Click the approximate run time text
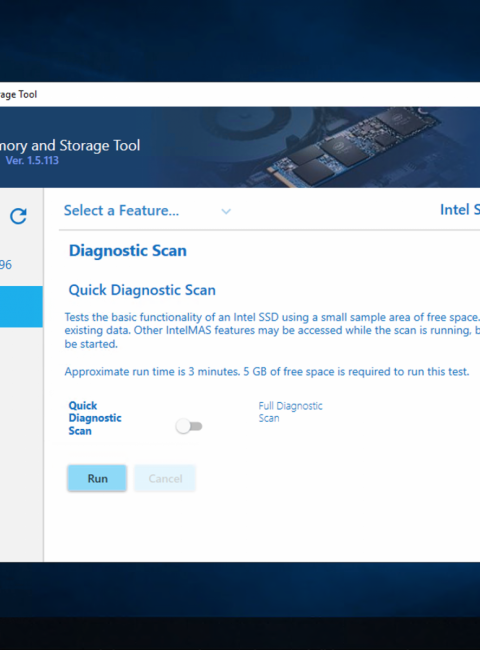This screenshot has width=480, height=650. click(267, 371)
